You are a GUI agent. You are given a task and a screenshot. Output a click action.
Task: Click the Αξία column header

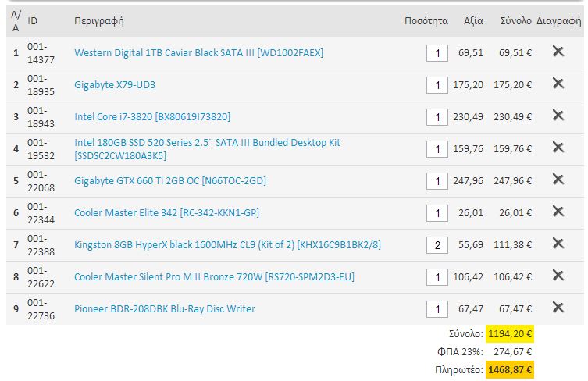(x=473, y=21)
